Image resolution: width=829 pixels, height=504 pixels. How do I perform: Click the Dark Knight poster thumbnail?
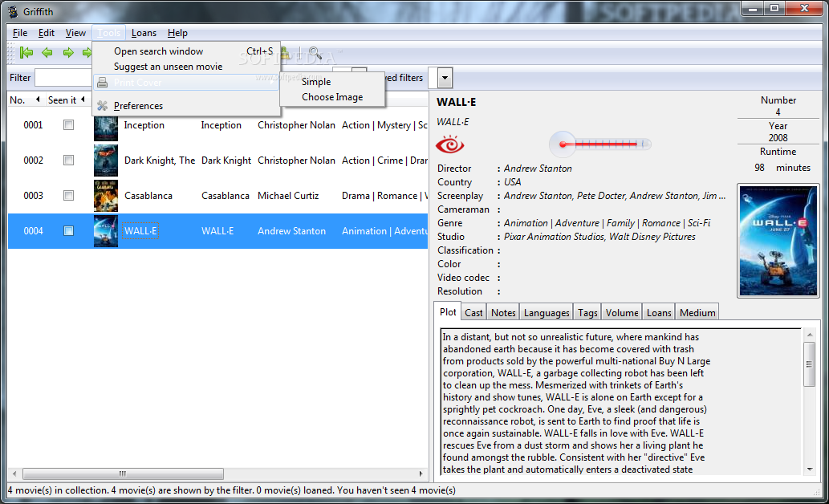106,161
